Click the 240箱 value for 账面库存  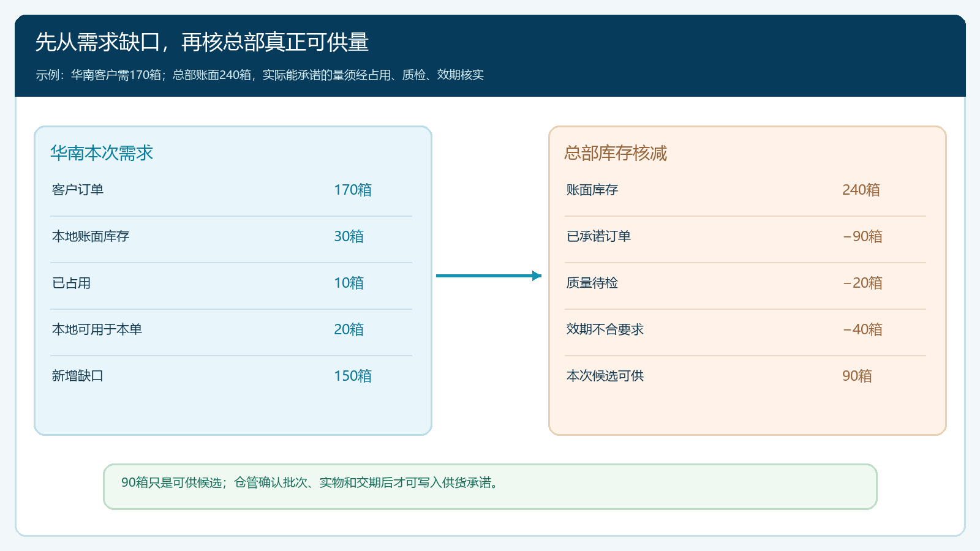(x=861, y=190)
